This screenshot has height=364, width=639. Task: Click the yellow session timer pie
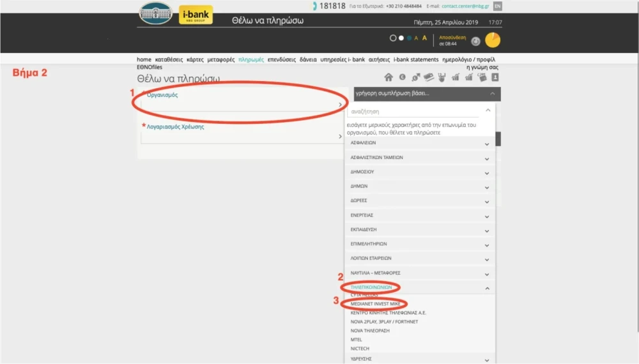click(493, 40)
